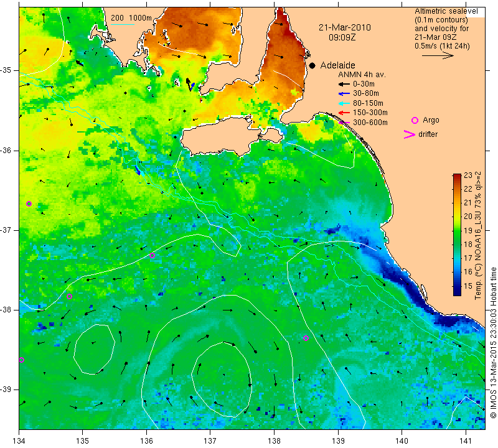Click the 0.5m/s velocity scale arrow
Viewport: 498px width, 448px height.
(438, 55)
